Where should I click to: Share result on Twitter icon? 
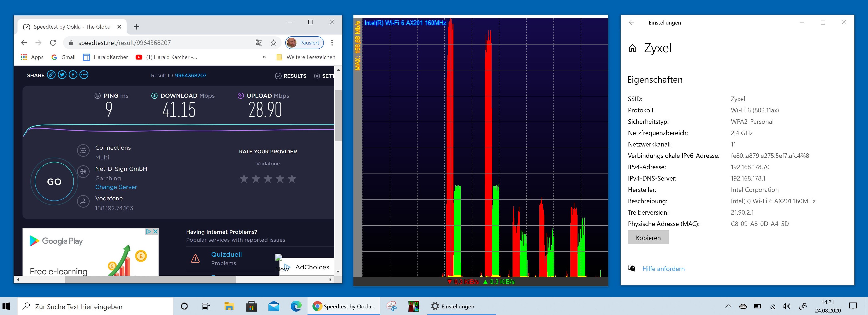tap(62, 75)
